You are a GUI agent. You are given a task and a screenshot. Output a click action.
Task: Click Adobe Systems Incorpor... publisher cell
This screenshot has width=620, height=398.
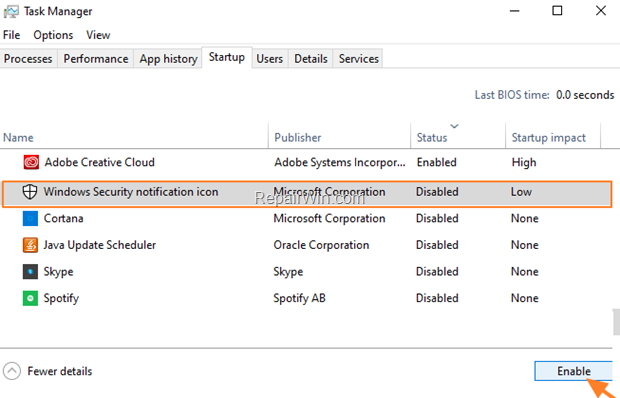(340, 162)
